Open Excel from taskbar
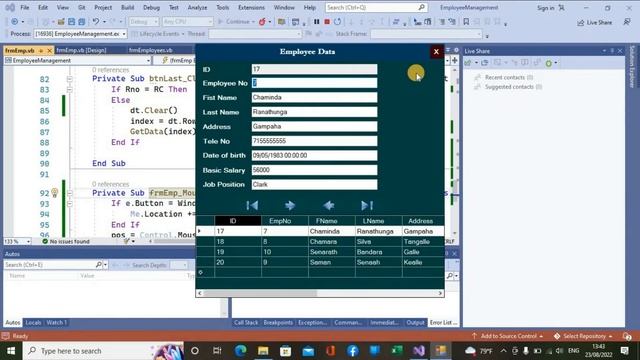Image resolution: width=640 pixels, height=360 pixels. (x=397, y=351)
